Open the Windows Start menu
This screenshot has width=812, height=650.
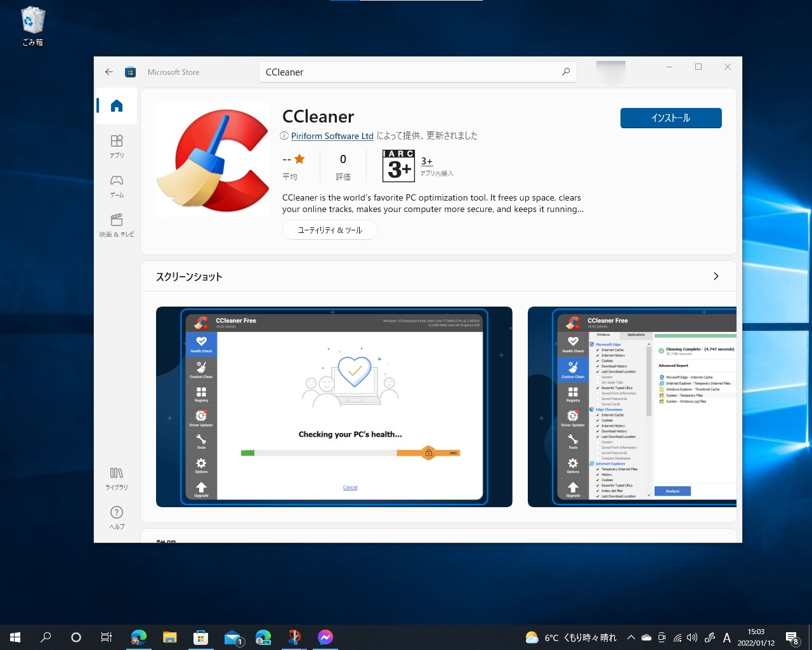15,637
